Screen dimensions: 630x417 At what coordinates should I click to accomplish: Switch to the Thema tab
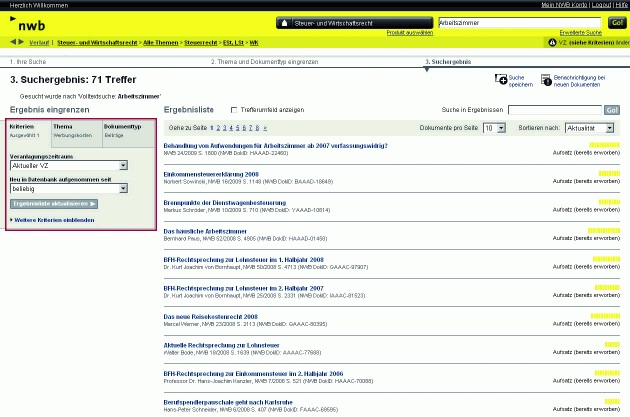pos(63,127)
